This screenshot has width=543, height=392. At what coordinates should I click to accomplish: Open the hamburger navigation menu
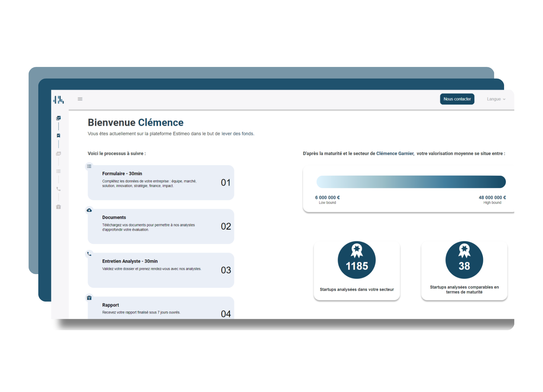coord(80,99)
